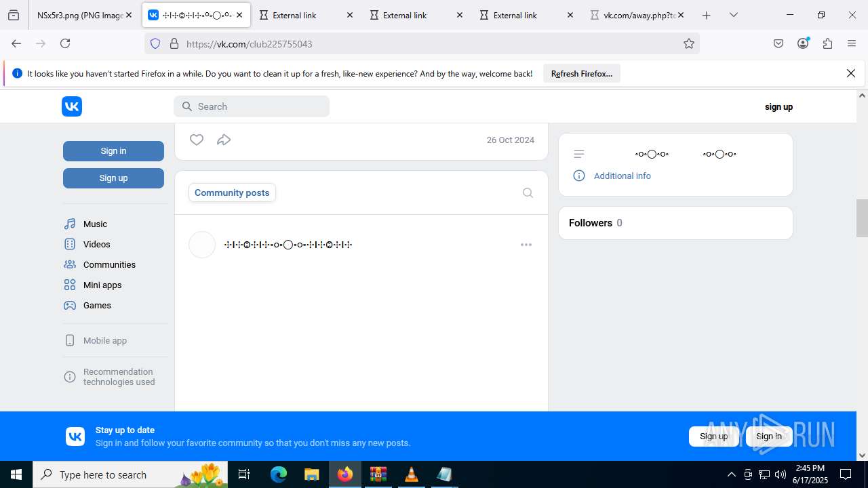Image resolution: width=868 pixels, height=488 pixels.
Task: Go back with the browser arrow
Action: [x=16, y=43]
